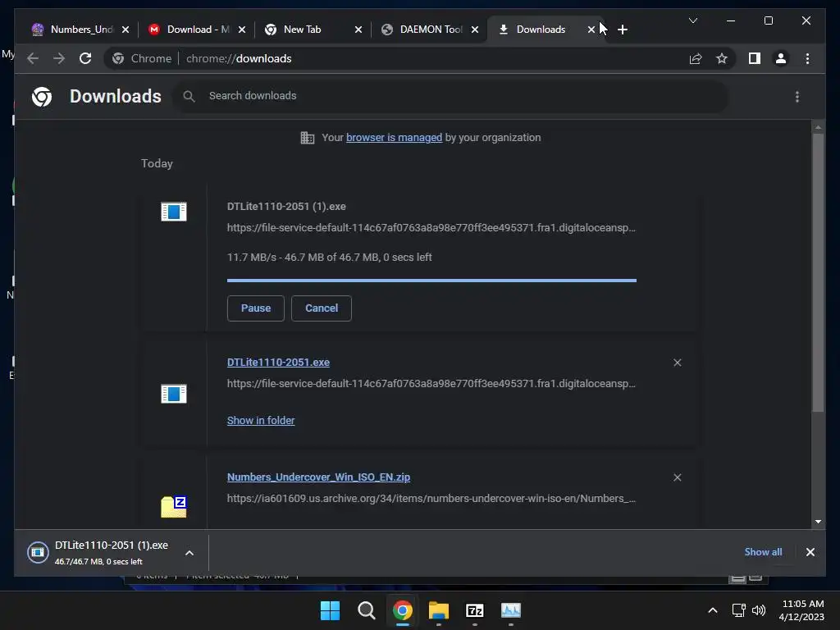Open Chrome's three-dot main menu

[x=807, y=58]
